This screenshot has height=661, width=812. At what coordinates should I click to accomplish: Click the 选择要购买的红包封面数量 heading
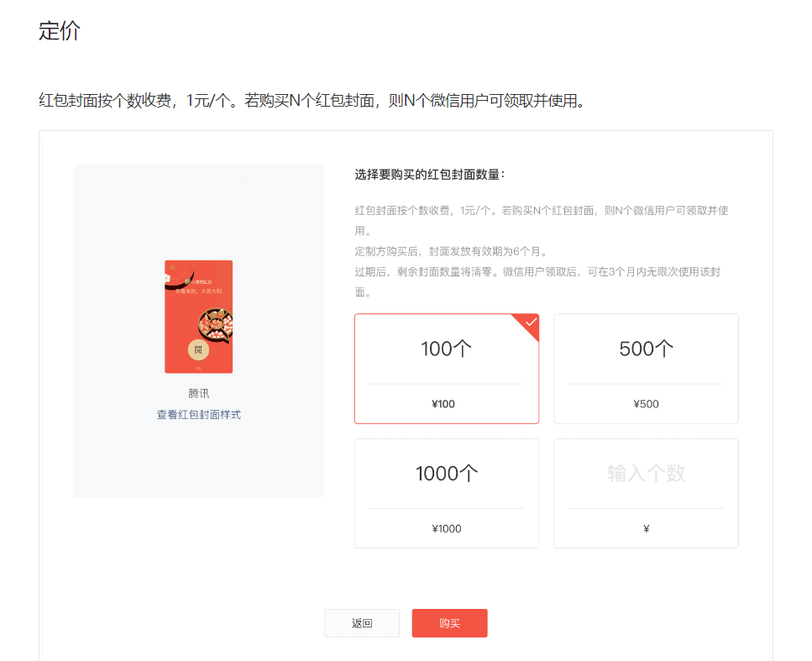tap(429, 175)
